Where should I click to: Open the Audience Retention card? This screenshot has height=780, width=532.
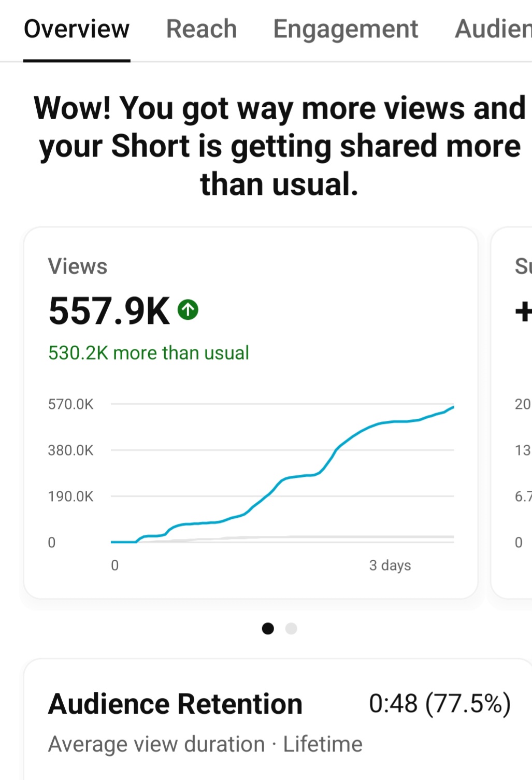point(278,720)
